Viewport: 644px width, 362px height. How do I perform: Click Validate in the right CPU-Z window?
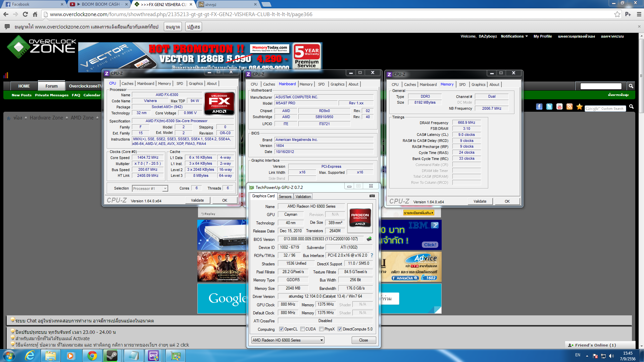(480, 201)
